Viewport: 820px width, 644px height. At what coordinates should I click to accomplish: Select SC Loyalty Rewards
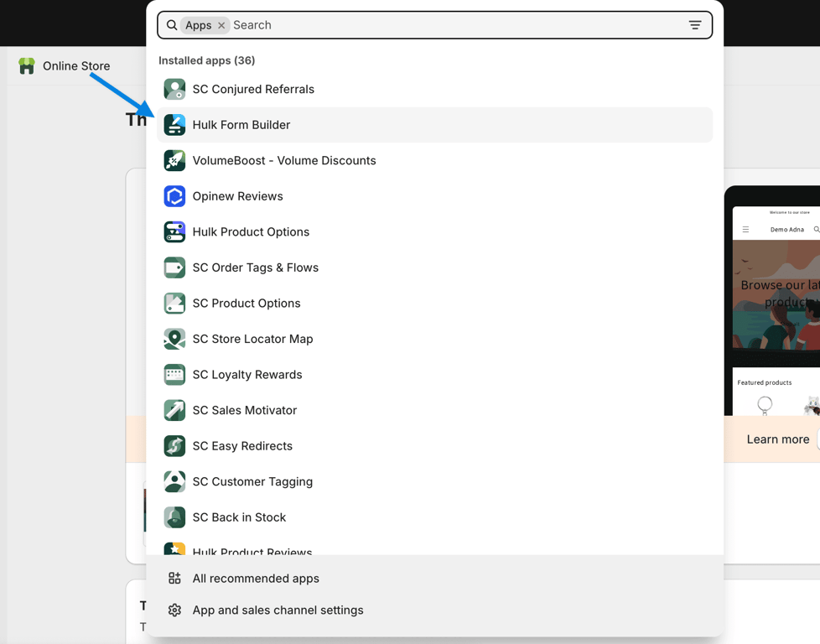coord(434,375)
